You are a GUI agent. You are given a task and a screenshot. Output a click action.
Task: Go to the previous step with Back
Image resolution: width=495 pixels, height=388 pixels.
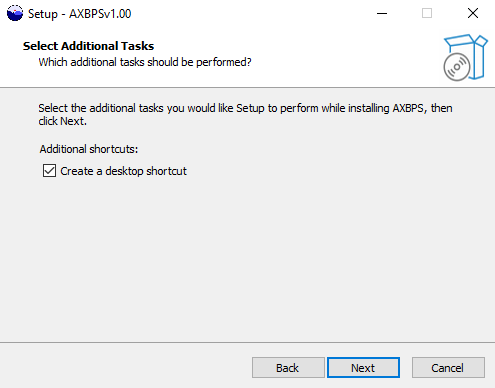288,368
